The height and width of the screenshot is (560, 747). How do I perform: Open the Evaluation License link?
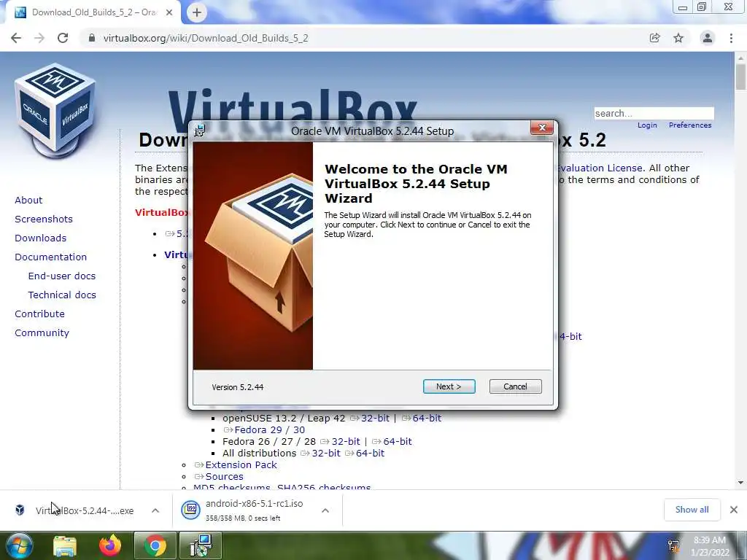point(600,168)
